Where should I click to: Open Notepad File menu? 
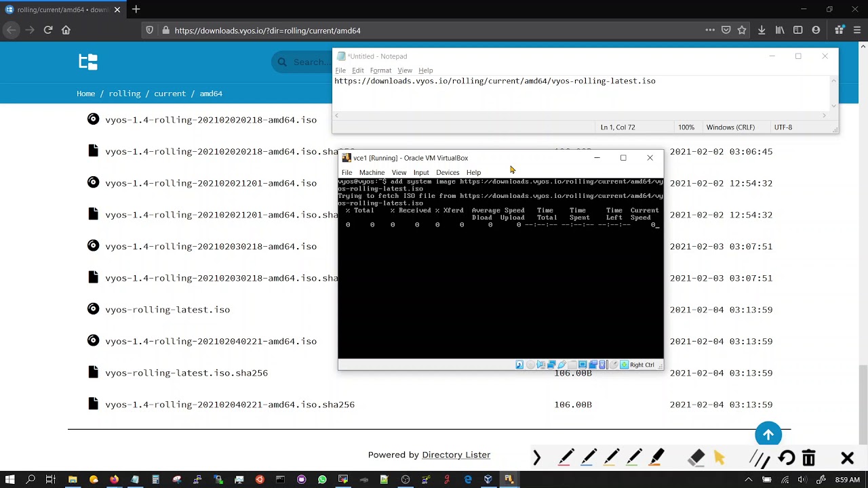(340, 70)
